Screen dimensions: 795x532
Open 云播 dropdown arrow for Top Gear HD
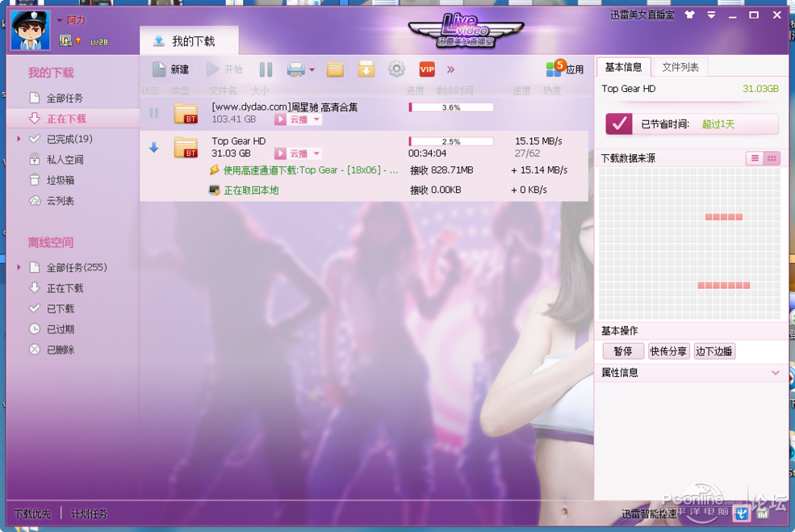316,153
